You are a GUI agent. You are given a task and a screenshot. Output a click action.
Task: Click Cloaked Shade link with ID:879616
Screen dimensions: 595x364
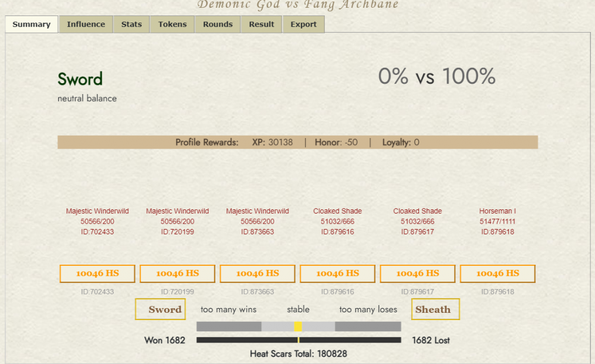(337, 211)
